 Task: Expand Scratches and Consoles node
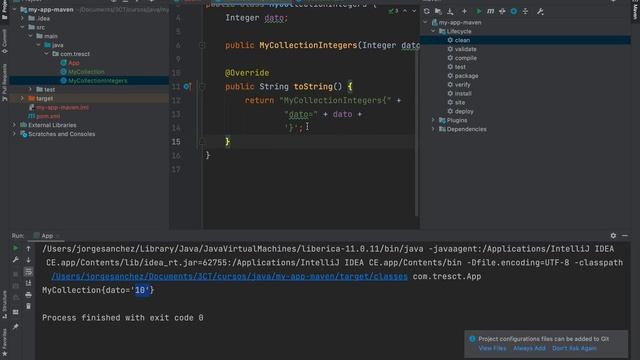14,134
